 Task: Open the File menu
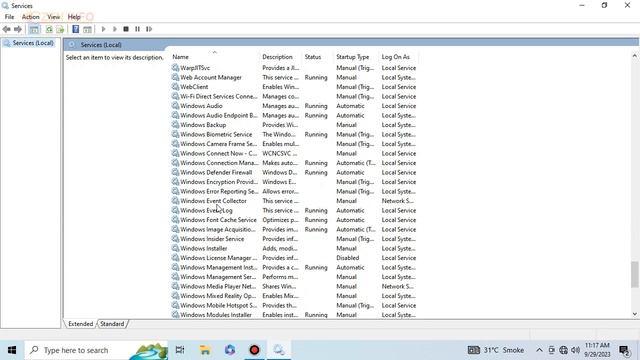(x=9, y=17)
